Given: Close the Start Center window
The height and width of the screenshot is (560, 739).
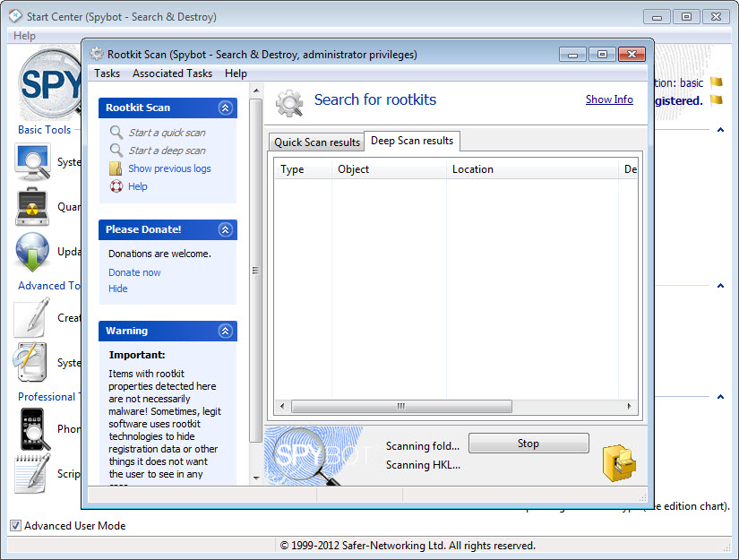Looking at the screenshot, I should pos(716,17).
